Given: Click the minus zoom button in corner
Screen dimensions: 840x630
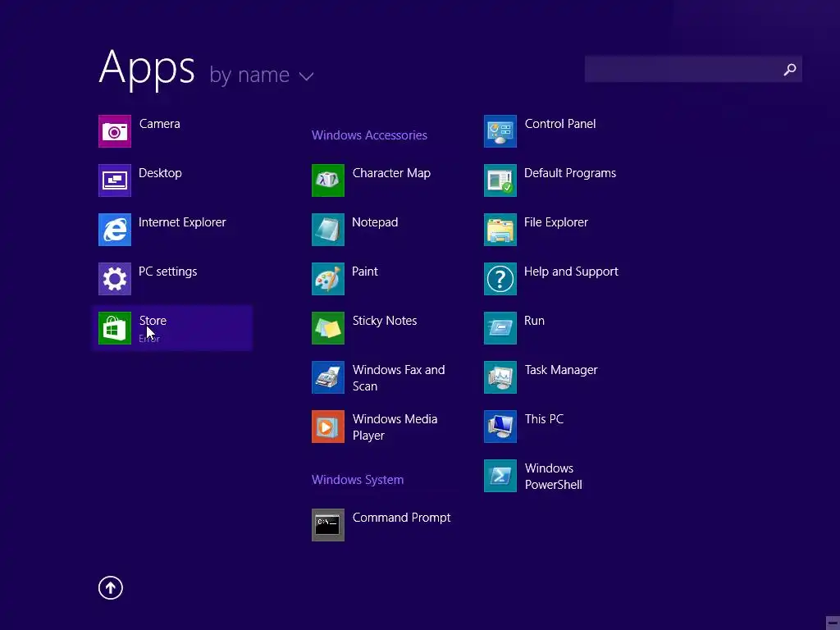Looking at the screenshot, I should pyautogui.click(x=833, y=622).
